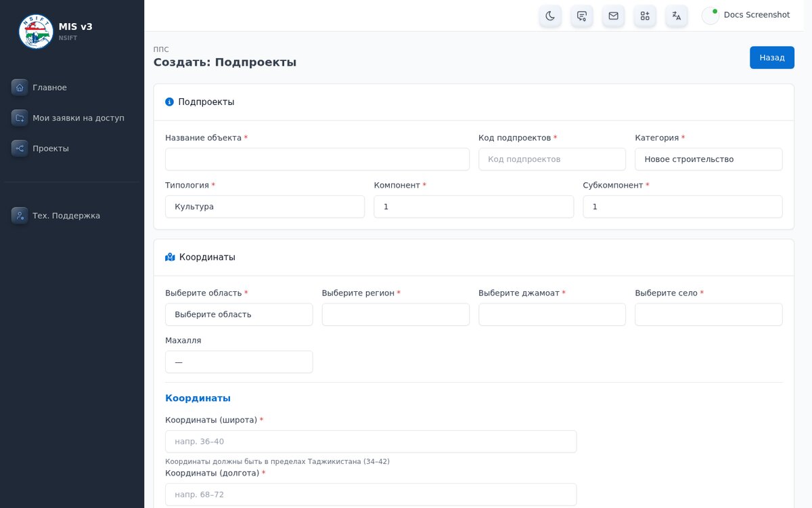Click the ППС breadcrumb text

click(161, 49)
